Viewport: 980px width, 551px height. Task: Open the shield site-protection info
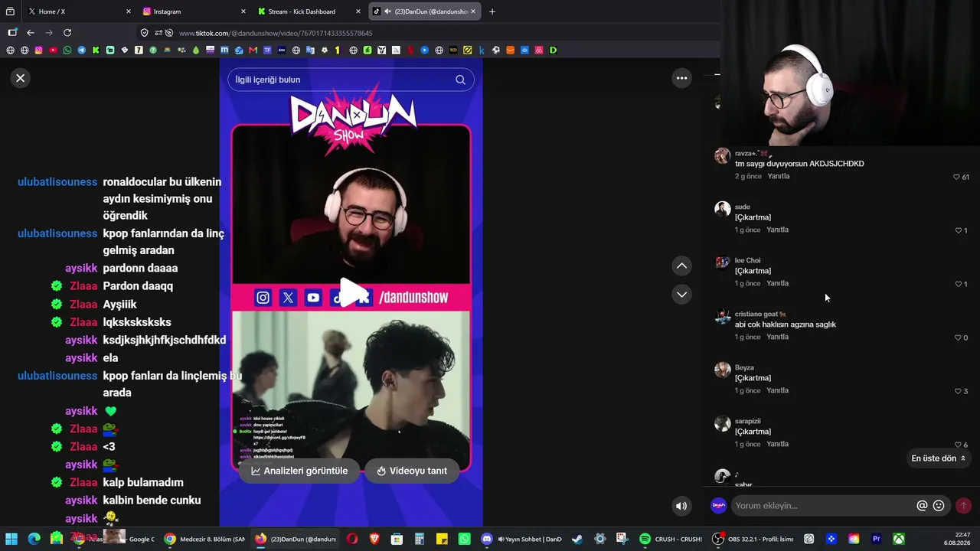point(145,33)
